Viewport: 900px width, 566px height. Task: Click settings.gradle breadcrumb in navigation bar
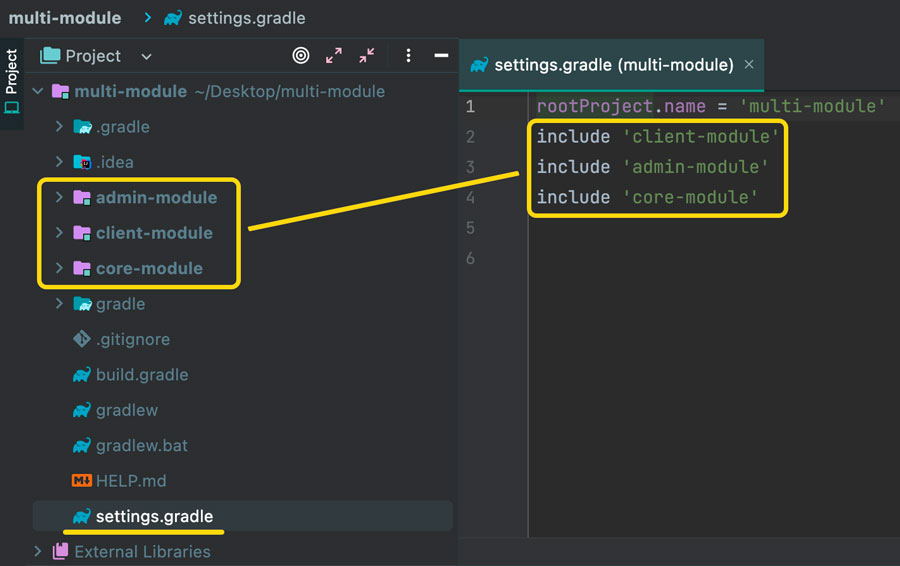tap(247, 18)
